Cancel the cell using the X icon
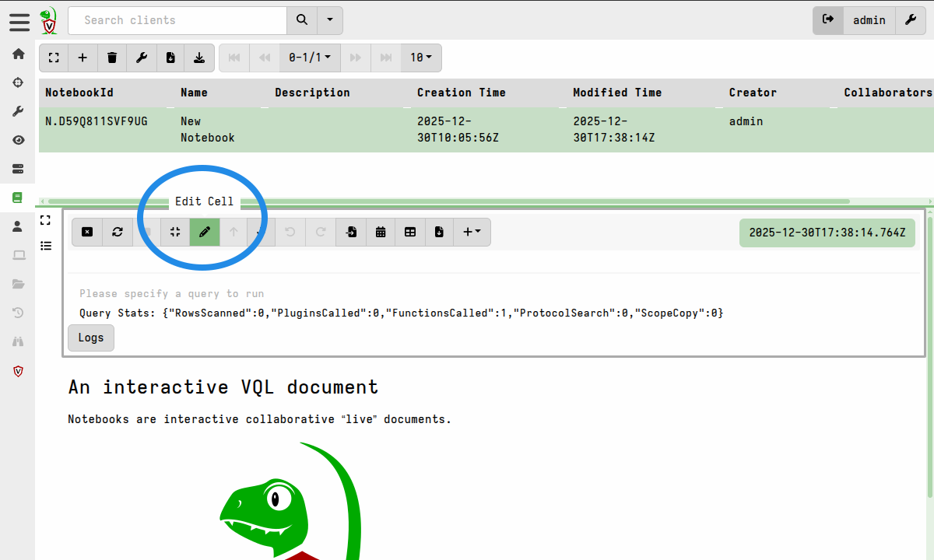The width and height of the screenshot is (934, 560). click(x=87, y=232)
